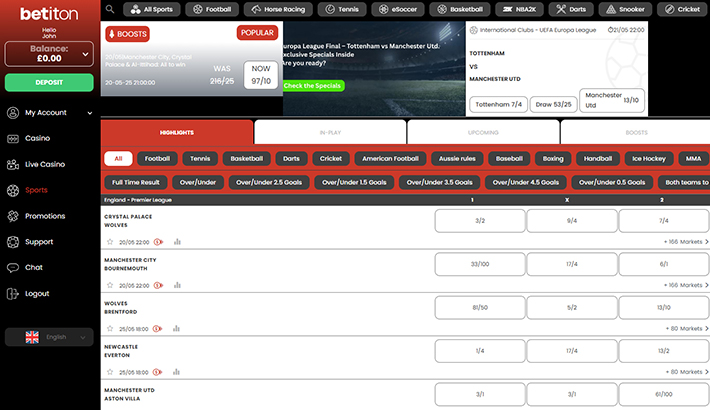Screen dimensions: 710x410
Task: Open All Sports in top navigation
Action: click(151, 9)
